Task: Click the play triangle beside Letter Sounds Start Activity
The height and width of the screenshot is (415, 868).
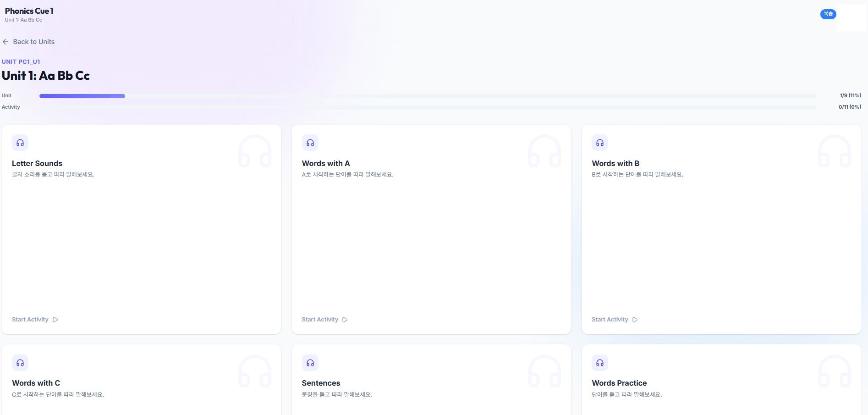Action: pos(55,320)
